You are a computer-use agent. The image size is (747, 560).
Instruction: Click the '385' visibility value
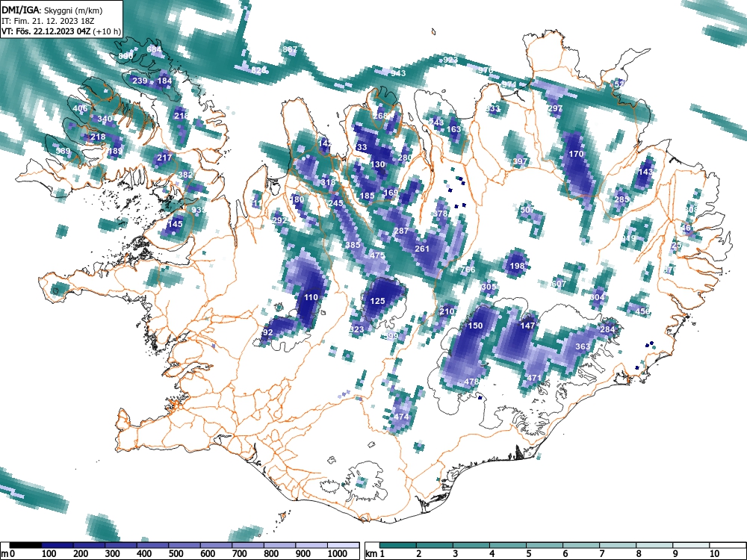(x=353, y=245)
